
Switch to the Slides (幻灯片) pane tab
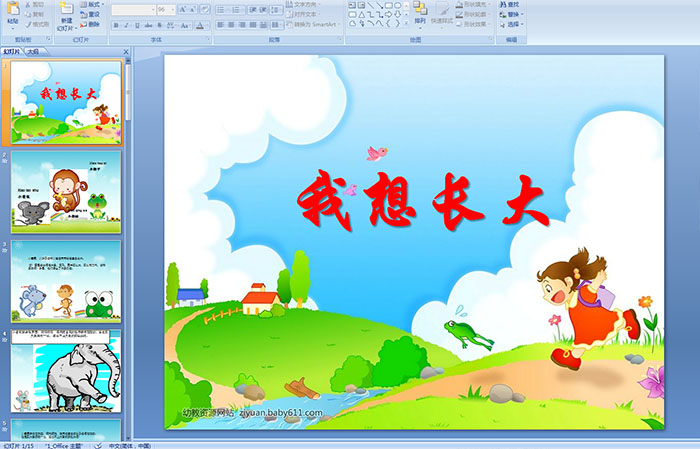pyautogui.click(x=12, y=52)
